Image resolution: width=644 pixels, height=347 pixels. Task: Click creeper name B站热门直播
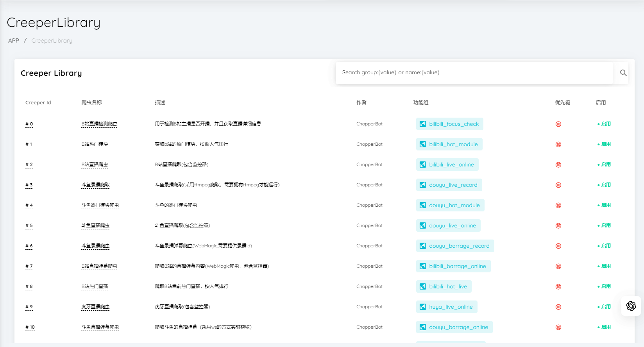pos(95,286)
